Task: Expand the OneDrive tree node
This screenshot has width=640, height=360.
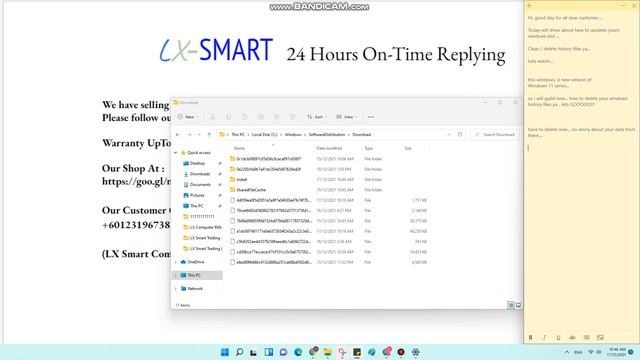Action: [x=176, y=262]
